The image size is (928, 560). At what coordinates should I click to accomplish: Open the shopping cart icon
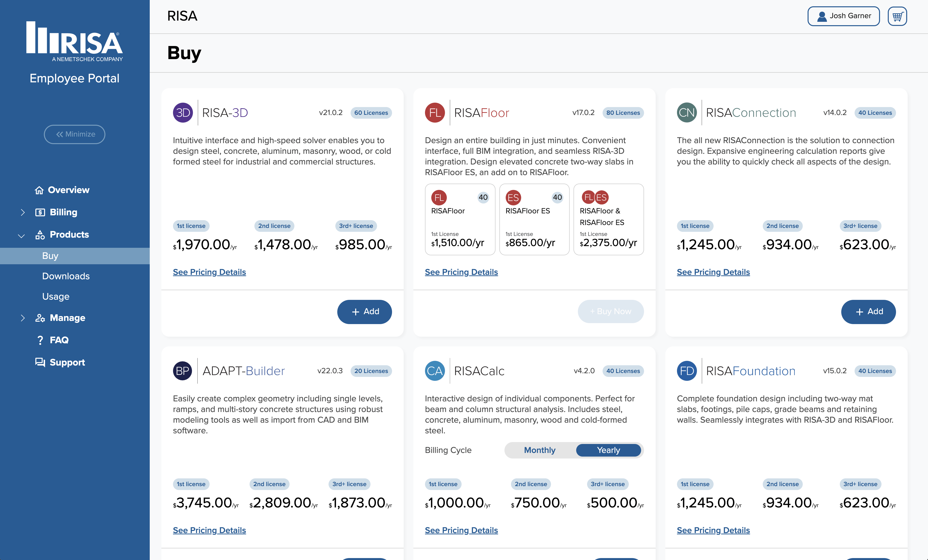[897, 16]
